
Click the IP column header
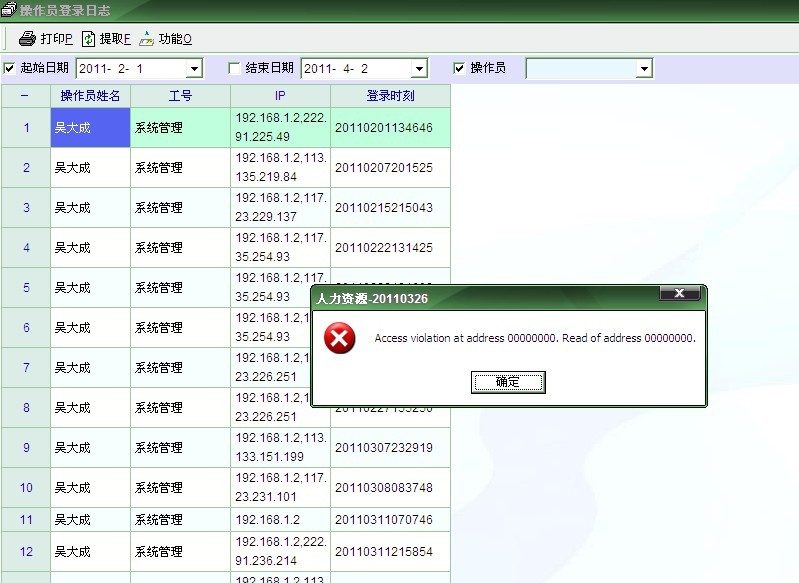[280, 96]
